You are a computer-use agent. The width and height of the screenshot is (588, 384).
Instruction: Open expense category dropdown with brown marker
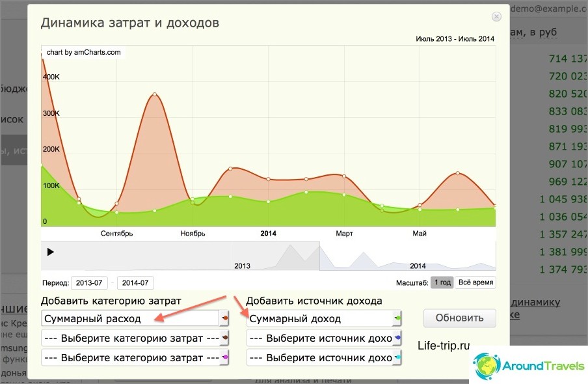(x=135, y=338)
